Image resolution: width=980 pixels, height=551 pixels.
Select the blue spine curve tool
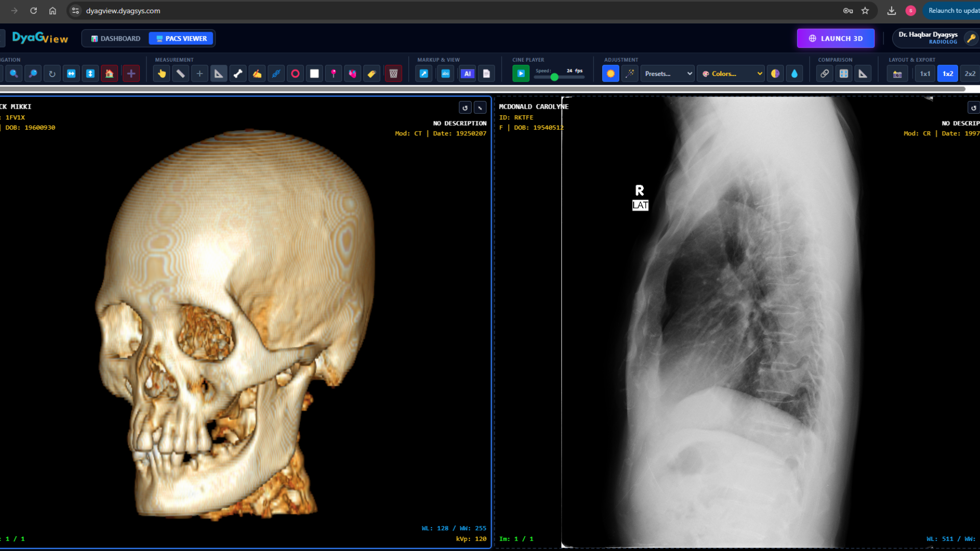pos(276,73)
